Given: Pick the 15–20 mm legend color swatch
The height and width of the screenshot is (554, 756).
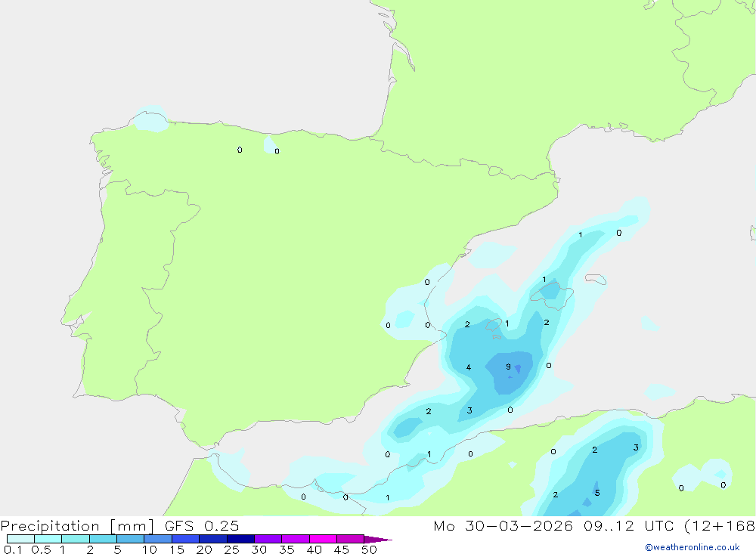Looking at the screenshot, I should click(x=186, y=539).
